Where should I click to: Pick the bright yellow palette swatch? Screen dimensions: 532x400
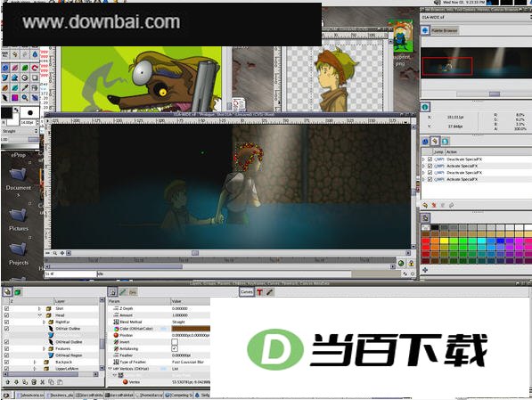[x=444, y=241]
